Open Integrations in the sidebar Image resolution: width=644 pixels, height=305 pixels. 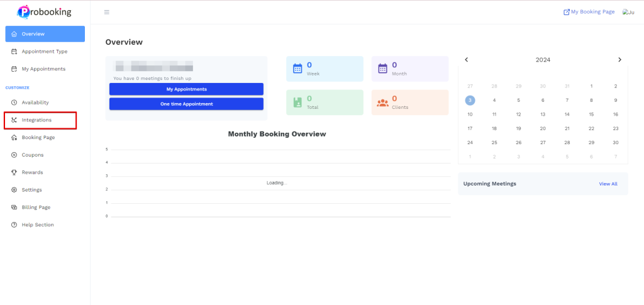click(x=36, y=119)
